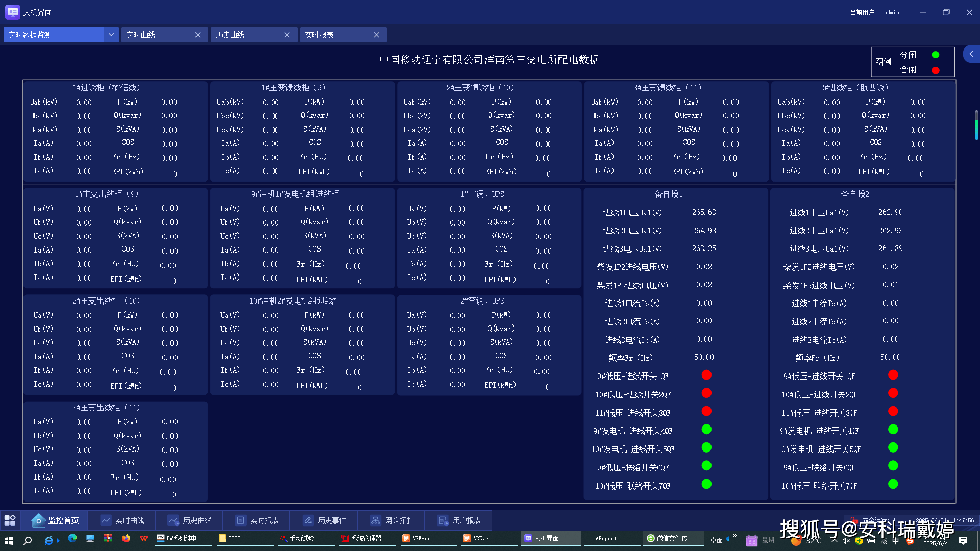The height and width of the screenshot is (551, 980).
Task: Click 备自投1 11#低压-进线开关3QF status light
Action: tap(706, 411)
